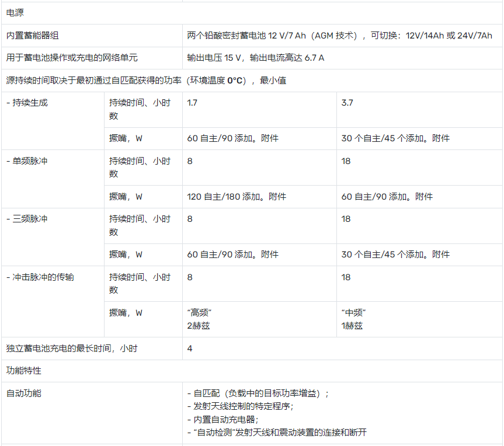Select the 三频脉冲 row label

pos(27,219)
